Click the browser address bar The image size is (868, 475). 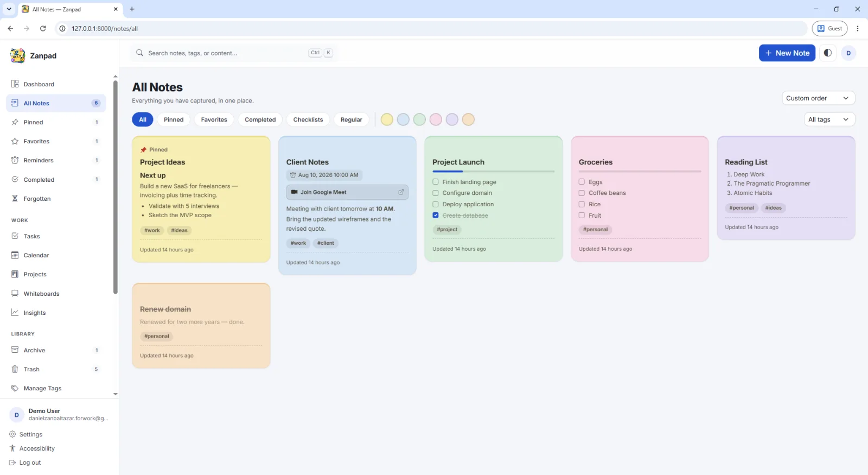tap(431, 28)
